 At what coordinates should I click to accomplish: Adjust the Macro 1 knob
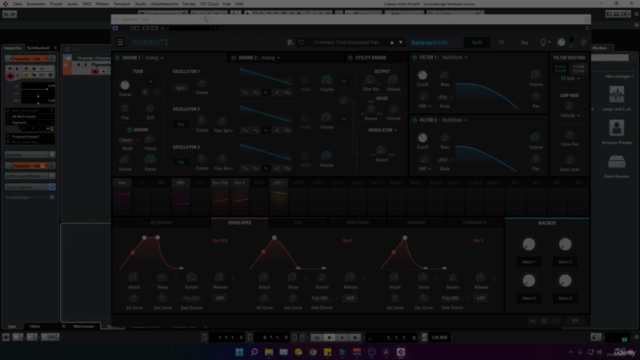(529, 244)
